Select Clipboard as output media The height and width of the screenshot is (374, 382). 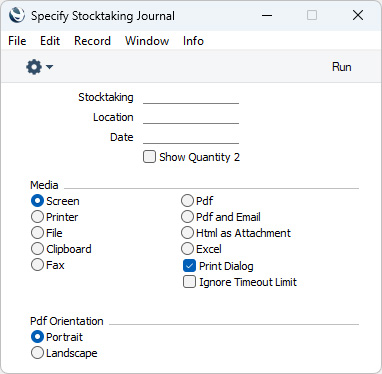(x=37, y=249)
